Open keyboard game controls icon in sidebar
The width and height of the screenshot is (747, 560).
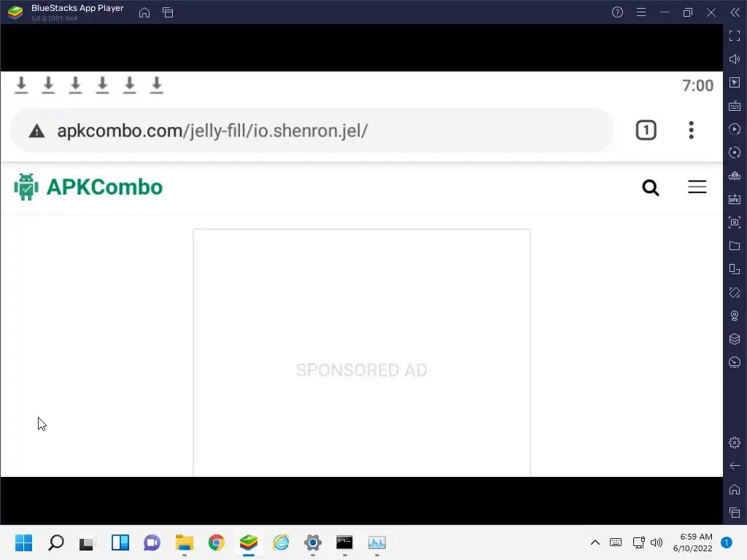[x=735, y=106]
